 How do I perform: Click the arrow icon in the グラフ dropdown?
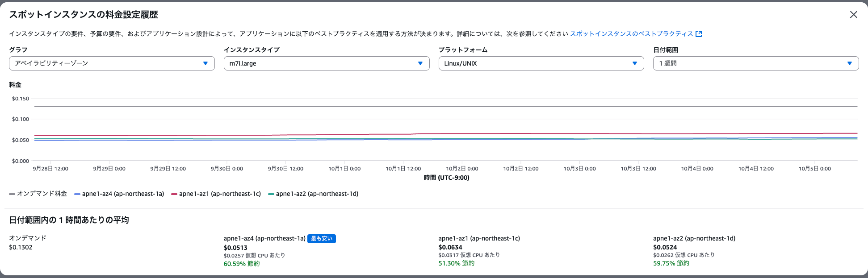point(205,63)
